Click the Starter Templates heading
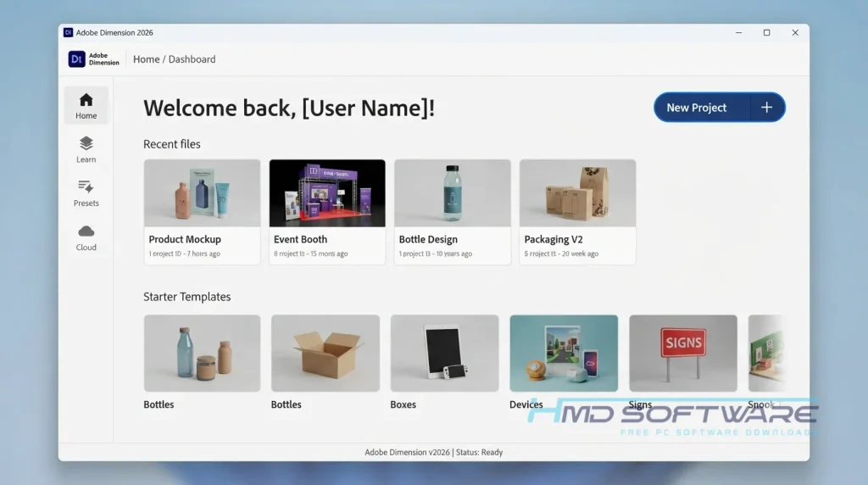Viewport: 868px width, 485px height. 187,297
